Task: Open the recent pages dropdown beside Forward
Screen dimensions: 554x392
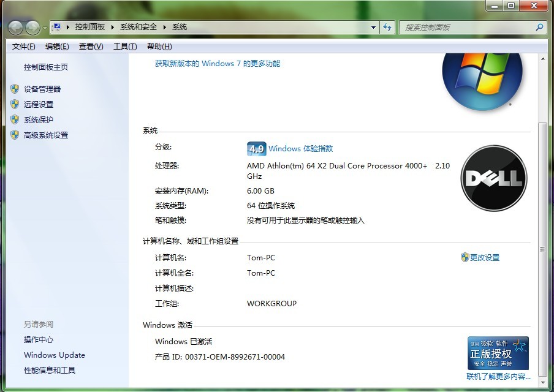Action: pyautogui.click(x=45, y=28)
